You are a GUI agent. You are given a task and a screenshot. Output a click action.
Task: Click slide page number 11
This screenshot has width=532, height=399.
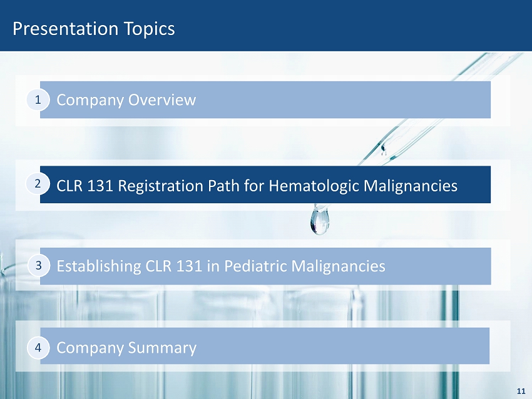pos(520,391)
